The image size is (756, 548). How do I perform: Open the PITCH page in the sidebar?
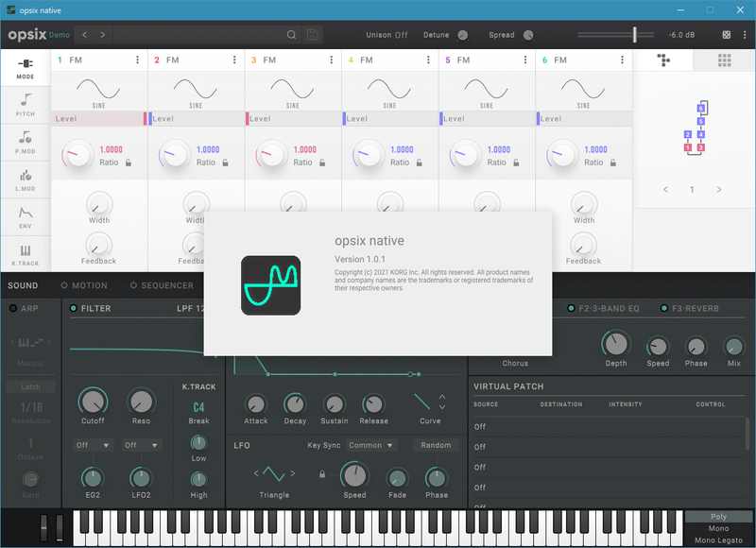tap(26, 105)
